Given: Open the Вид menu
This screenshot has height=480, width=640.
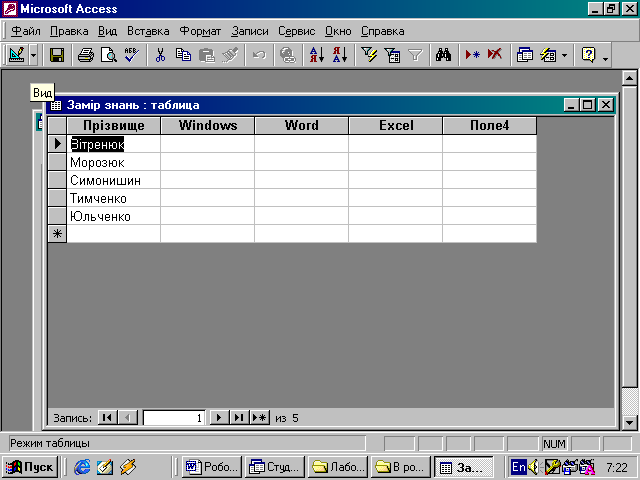Looking at the screenshot, I should pos(107,31).
